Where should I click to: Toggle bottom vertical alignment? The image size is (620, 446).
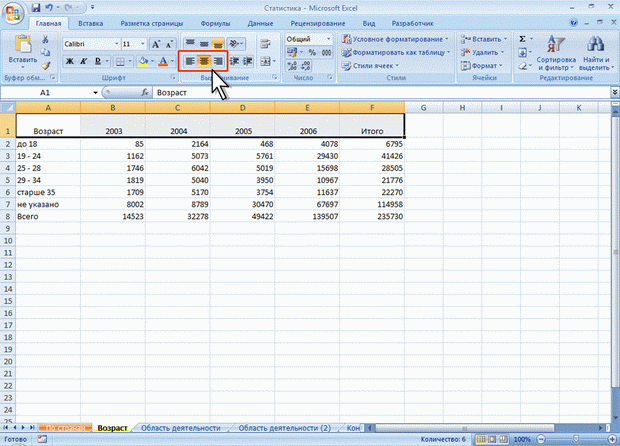218,43
